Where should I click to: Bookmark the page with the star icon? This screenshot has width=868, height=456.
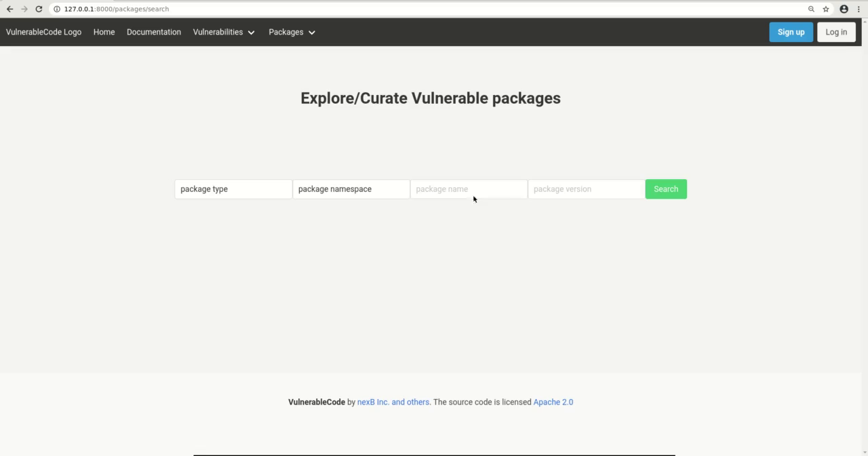coord(825,9)
